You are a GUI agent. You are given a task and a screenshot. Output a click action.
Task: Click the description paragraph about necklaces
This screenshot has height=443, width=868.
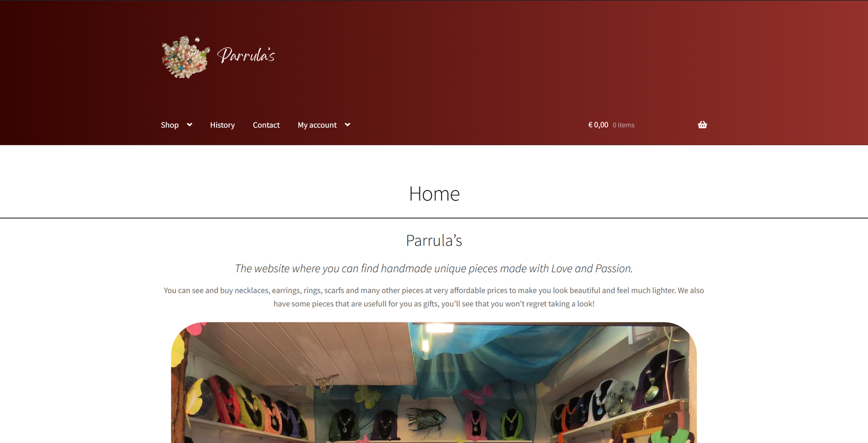pos(434,297)
